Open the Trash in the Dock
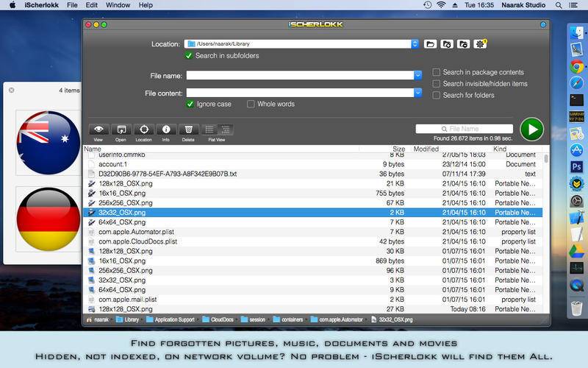Screen dimensions: 588x368 tap(576, 308)
